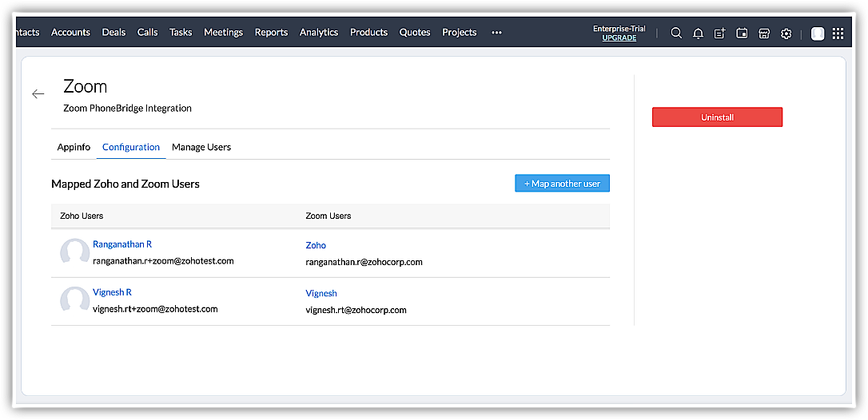
Task: Click Ranganathan R's avatar image
Action: 75,253
